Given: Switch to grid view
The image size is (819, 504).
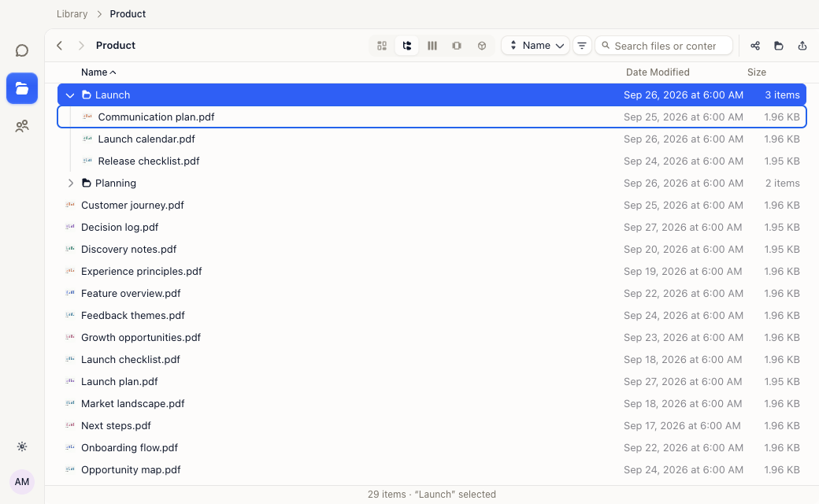Looking at the screenshot, I should click(x=382, y=46).
